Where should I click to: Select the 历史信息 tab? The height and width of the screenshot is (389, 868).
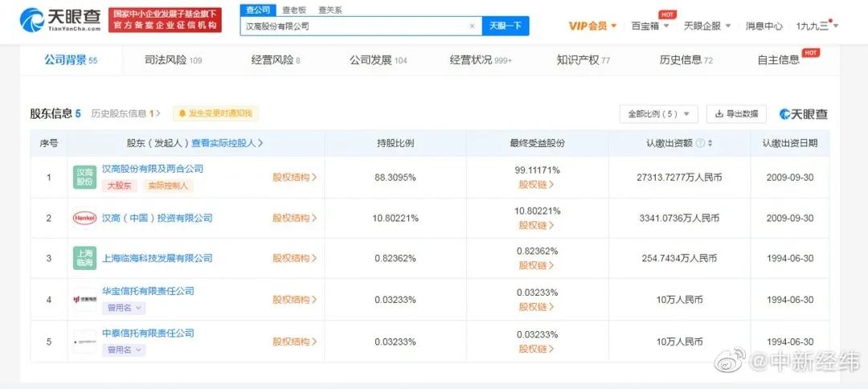pos(686,60)
